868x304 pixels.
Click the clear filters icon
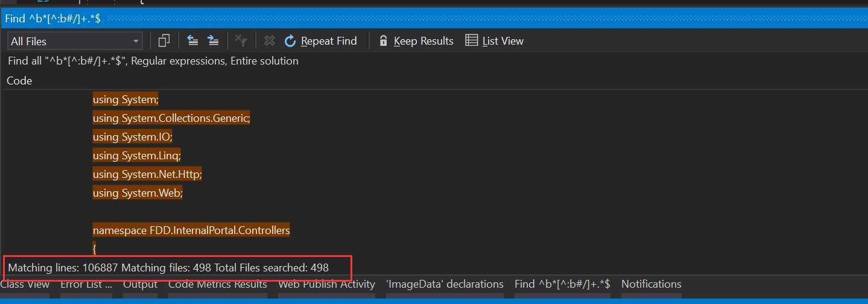tap(241, 40)
